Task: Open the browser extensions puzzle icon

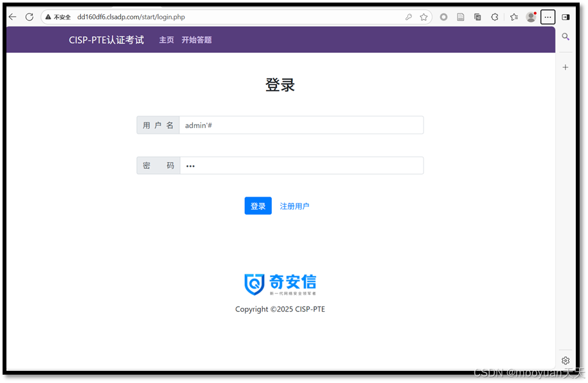Action: (x=494, y=17)
